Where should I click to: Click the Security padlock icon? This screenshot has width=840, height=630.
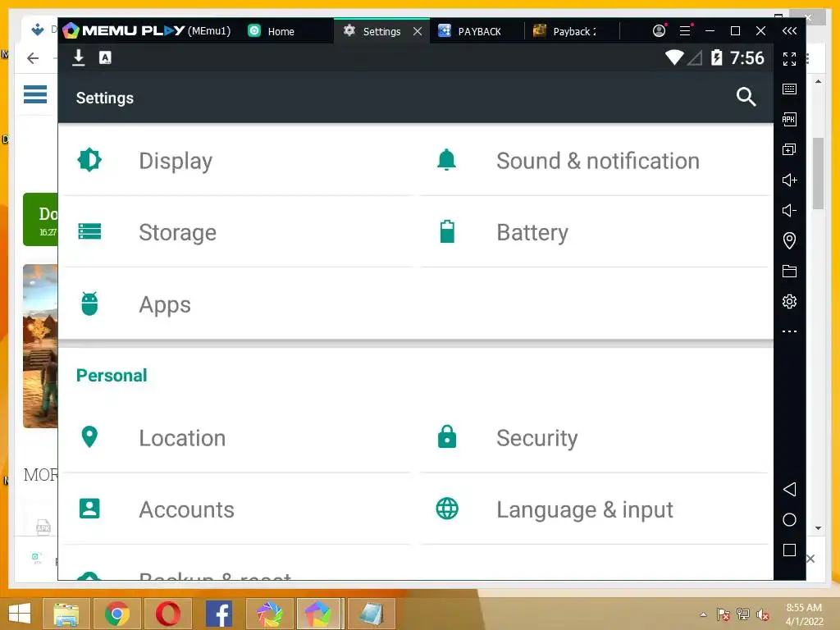[x=447, y=436]
